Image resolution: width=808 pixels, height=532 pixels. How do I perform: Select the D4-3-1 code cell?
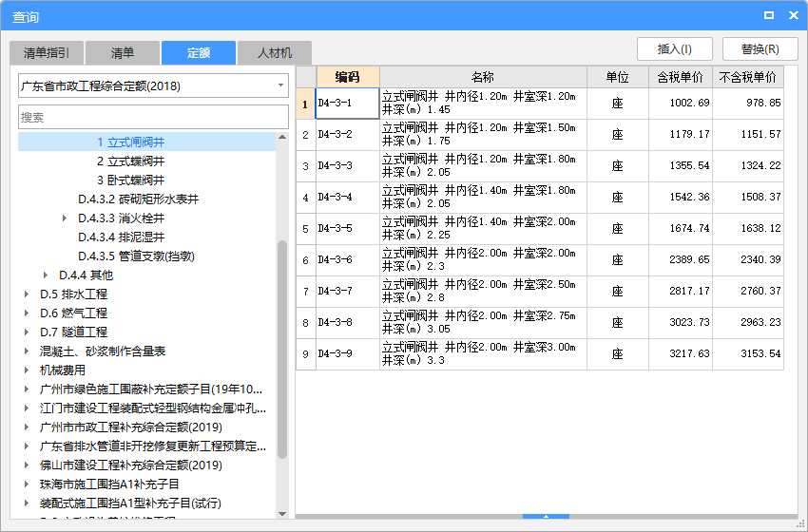pyautogui.click(x=348, y=104)
